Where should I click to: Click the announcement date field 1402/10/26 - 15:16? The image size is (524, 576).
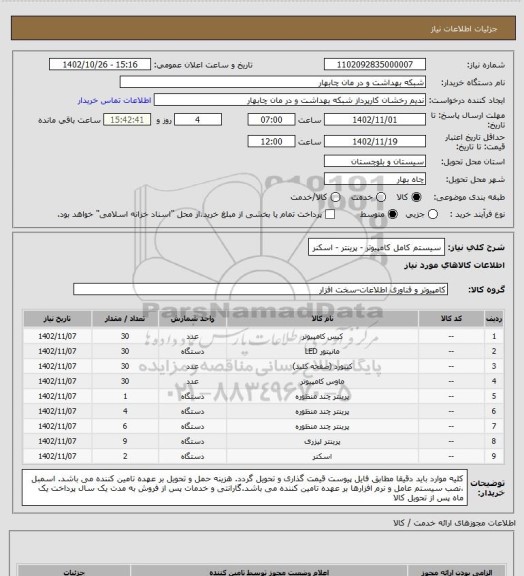[x=100, y=65]
